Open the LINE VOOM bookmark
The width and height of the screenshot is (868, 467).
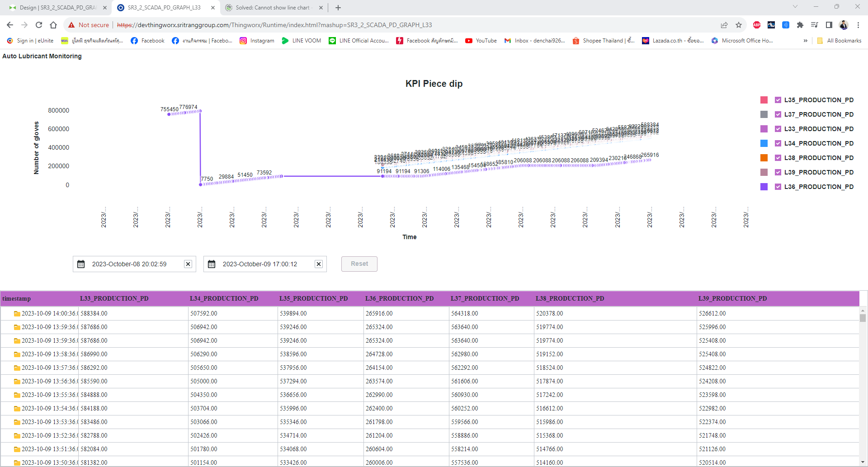301,41
